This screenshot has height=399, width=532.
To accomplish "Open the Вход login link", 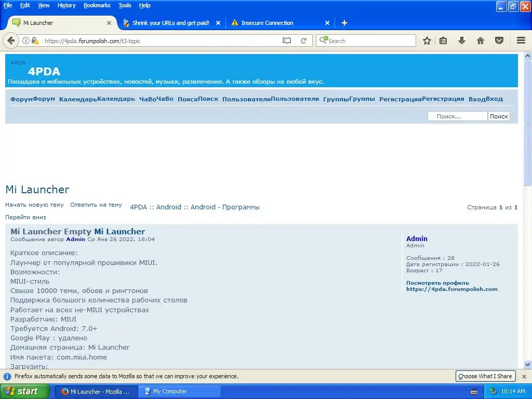I will (486, 99).
